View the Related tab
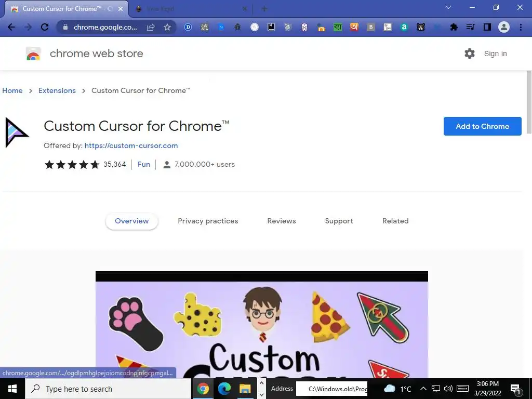532x399 pixels. (395, 221)
